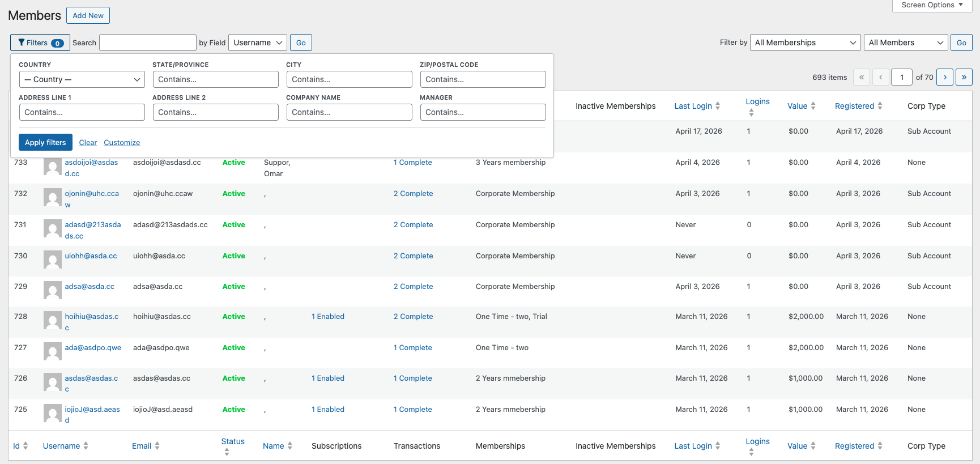Click the City filter field
Screen dimensions: 980x464
tap(350, 79)
